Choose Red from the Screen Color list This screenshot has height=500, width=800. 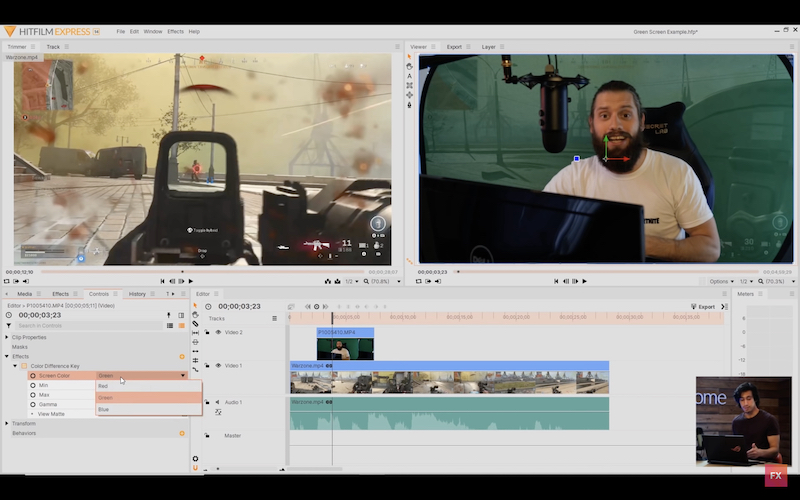(149, 386)
